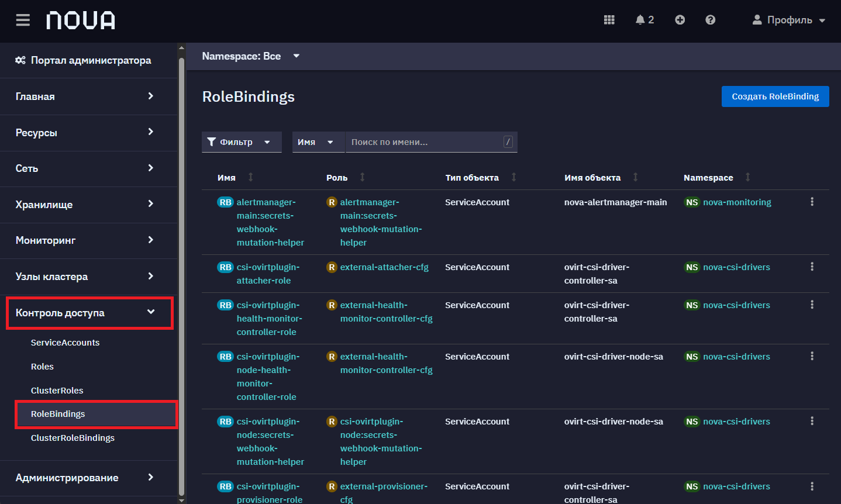This screenshot has height=504, width=841.
Task: Open the hamburger navigation menu
Action: 23,20
